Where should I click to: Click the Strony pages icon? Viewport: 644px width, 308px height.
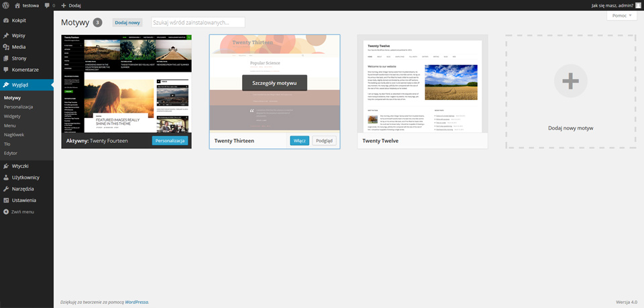point(6,58)
